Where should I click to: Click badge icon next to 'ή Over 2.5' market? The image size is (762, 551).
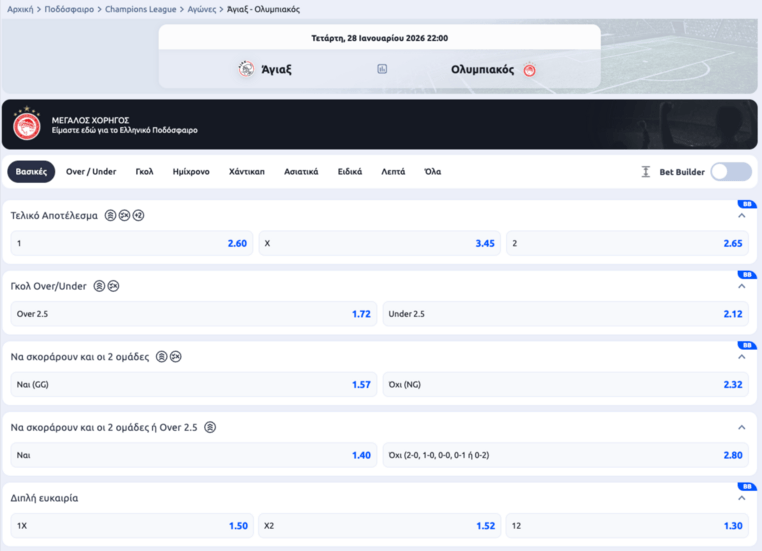[x=210, y=427]
